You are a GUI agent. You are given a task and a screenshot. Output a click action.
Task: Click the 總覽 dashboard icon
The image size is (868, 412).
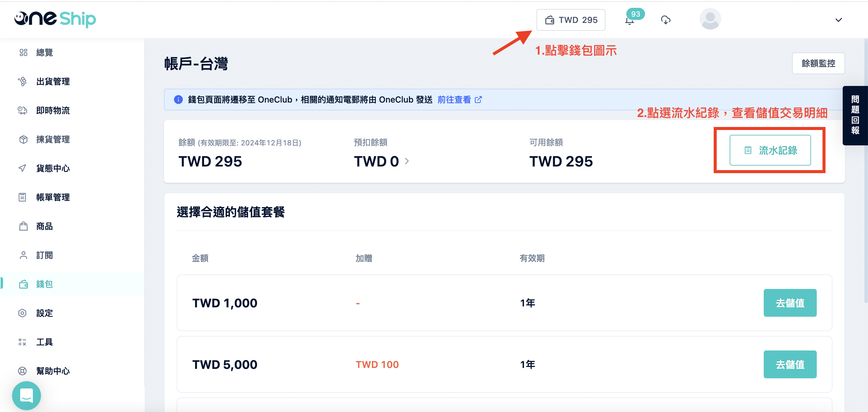(23, 52)
